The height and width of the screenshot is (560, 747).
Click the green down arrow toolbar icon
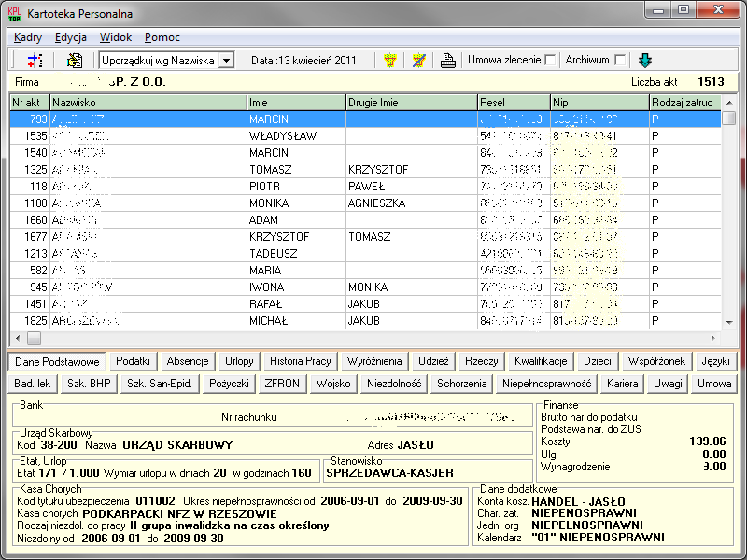(645, 61)
